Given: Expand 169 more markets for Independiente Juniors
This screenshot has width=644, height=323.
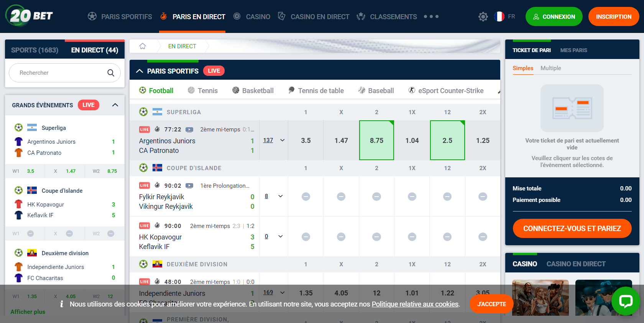Looking at the screenshot, I should tap(274, 292).
